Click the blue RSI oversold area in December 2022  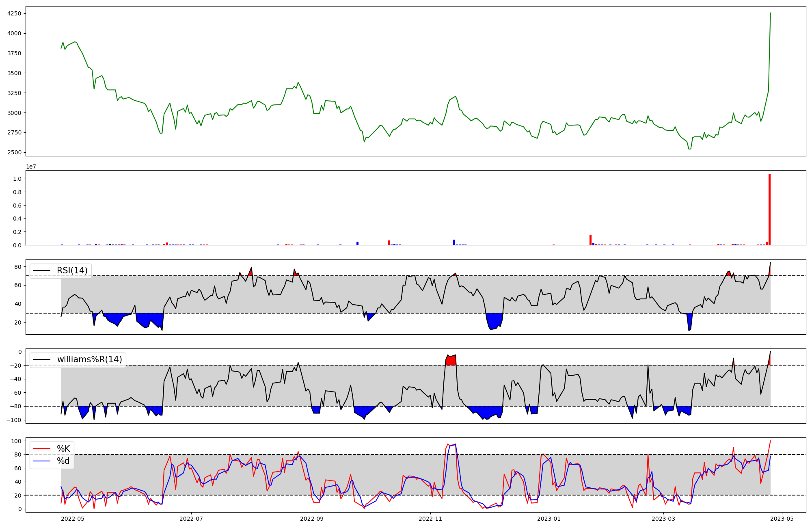click(x=494, y=320)
